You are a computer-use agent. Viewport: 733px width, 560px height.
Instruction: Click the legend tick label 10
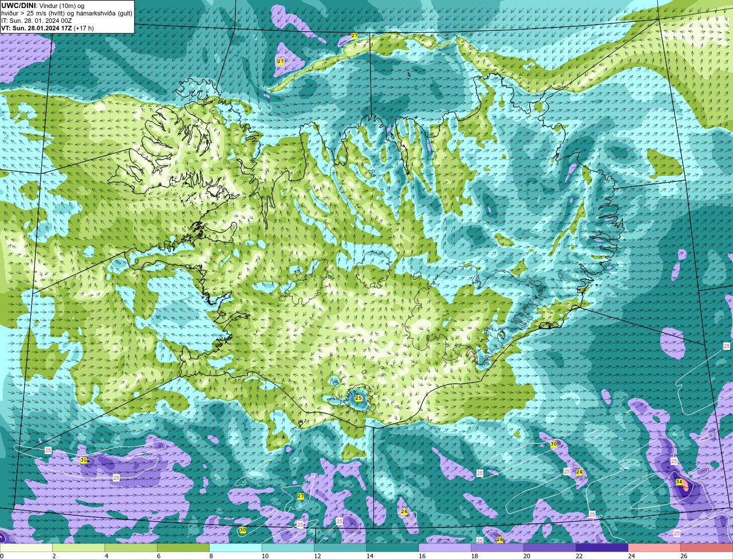point(265,556)
